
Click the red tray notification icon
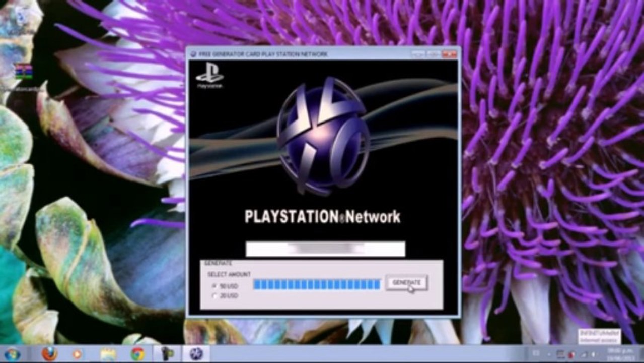(x=571, y=355)
